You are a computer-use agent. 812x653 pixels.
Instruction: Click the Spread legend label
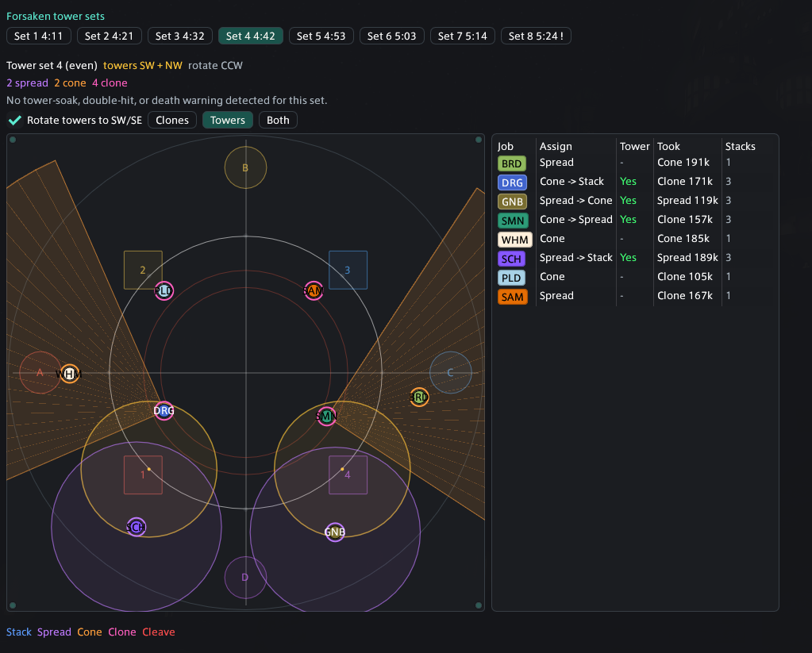[54, 632]
